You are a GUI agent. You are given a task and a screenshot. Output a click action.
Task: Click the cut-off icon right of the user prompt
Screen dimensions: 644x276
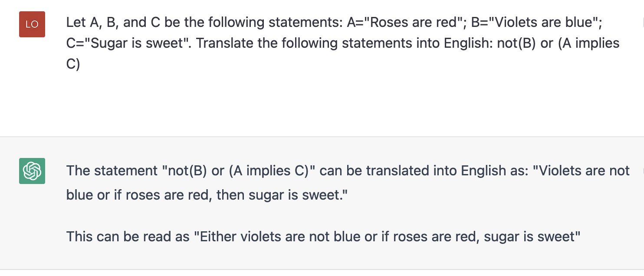point(642,21)
